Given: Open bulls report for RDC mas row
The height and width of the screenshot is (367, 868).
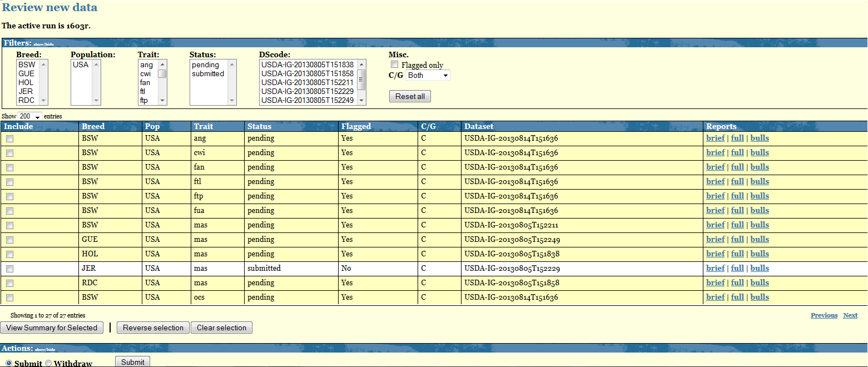Looking at the screenshot, I should pos(760,282).
